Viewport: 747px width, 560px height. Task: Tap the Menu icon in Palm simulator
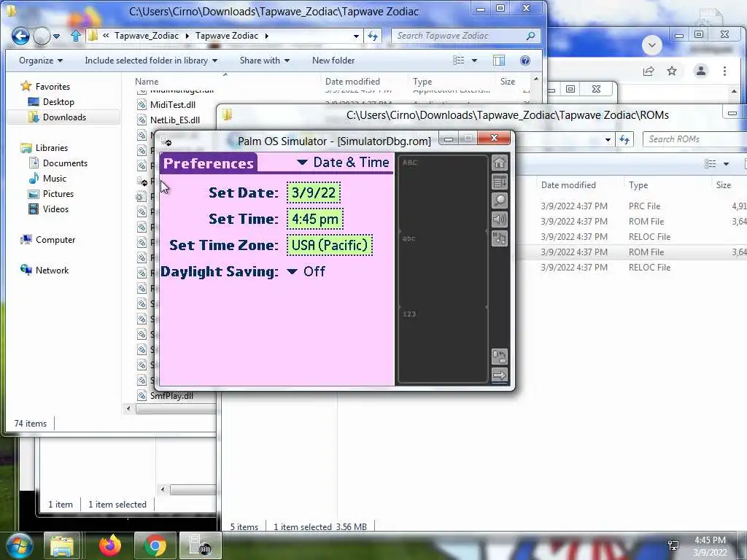499,182
